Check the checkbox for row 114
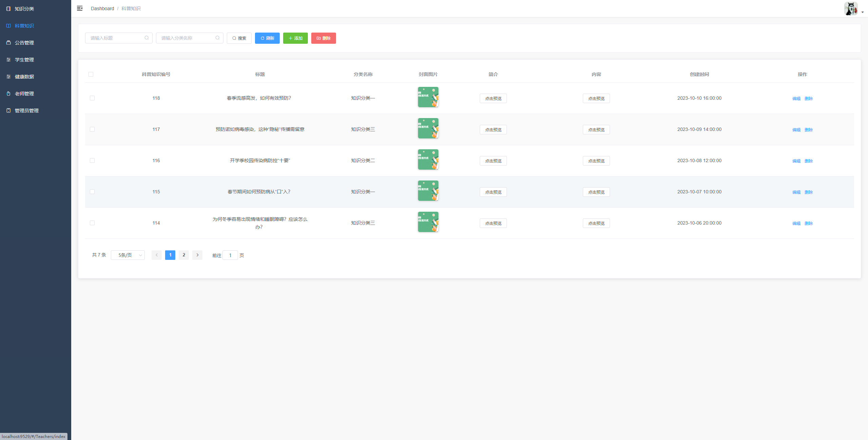 [x=92, y=223]
